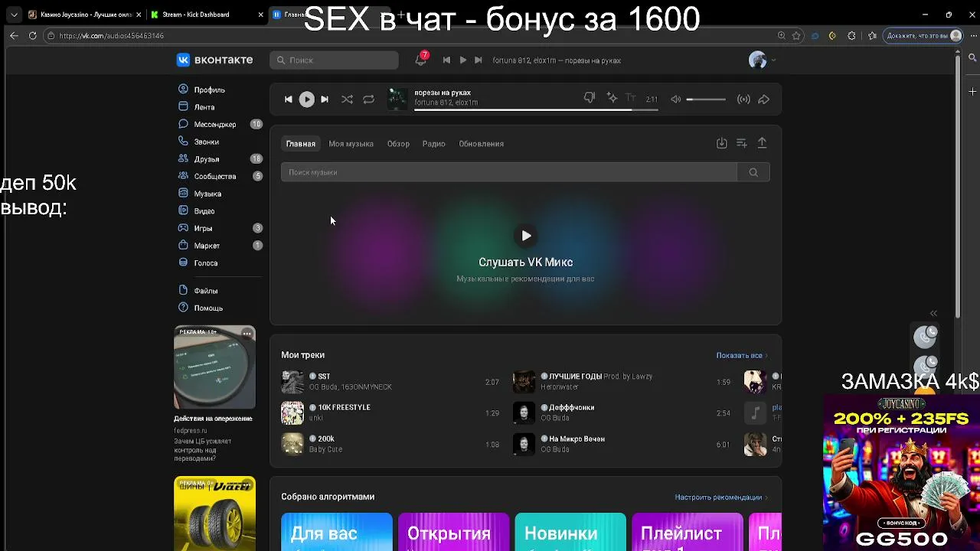
Task: Click the sparkles similar-tracks icon
Action: pyautogui.click(x=612, y=98)
